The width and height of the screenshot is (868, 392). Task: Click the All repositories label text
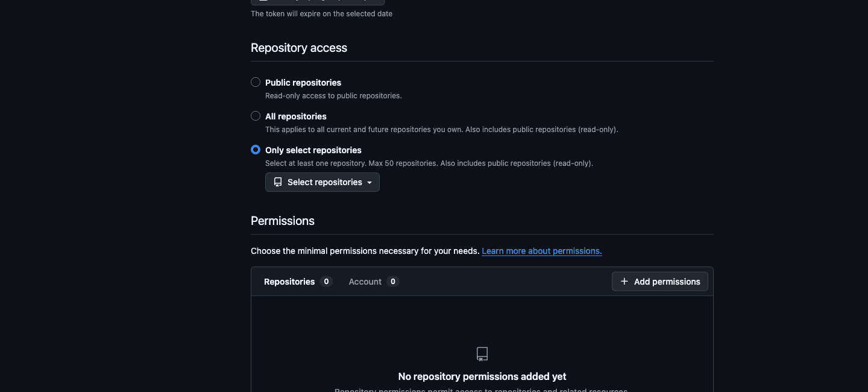pyautogui.click(x=296, y=116)
